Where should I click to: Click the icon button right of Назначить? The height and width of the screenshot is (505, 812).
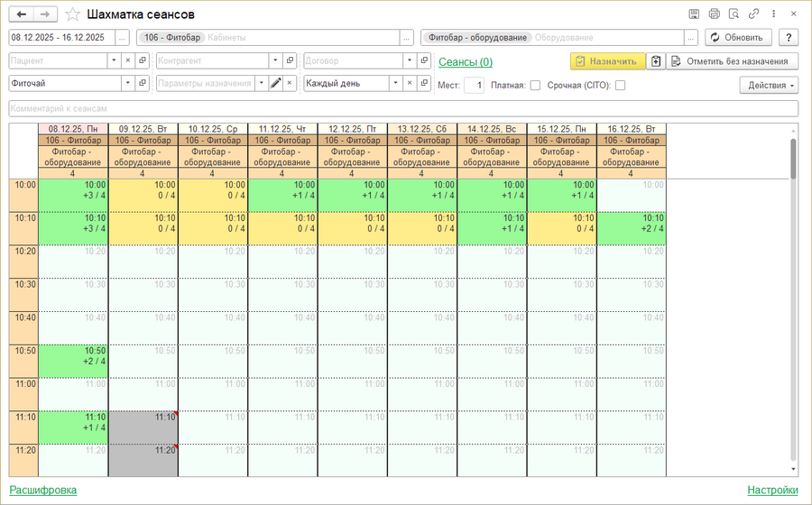pyautogui.click(x=656, y=61)
